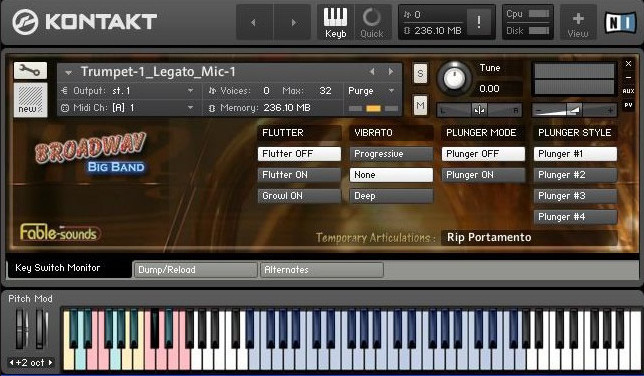
Task: Click the Pitch wheel
Action: click(21, 329)
